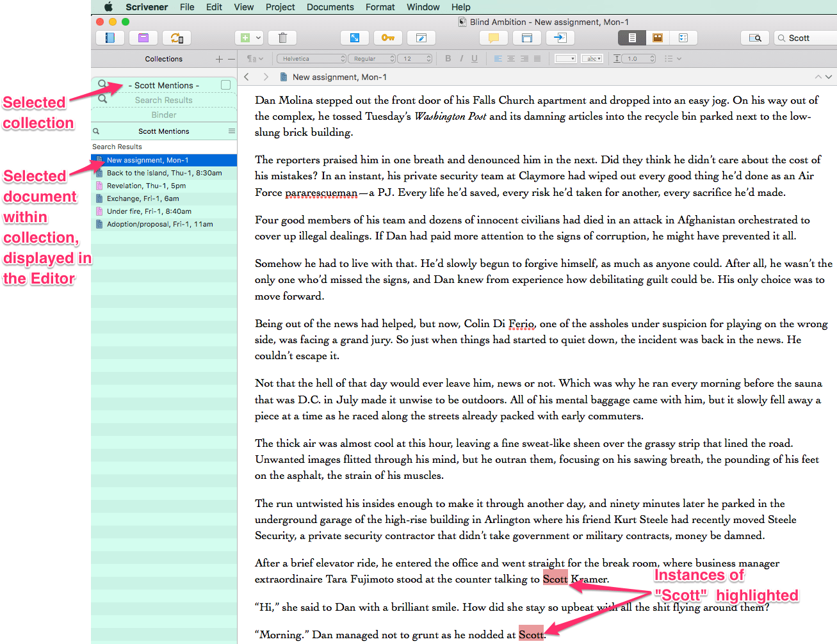Select Revelation, Thu-1, 5pm document

(164, 186)
